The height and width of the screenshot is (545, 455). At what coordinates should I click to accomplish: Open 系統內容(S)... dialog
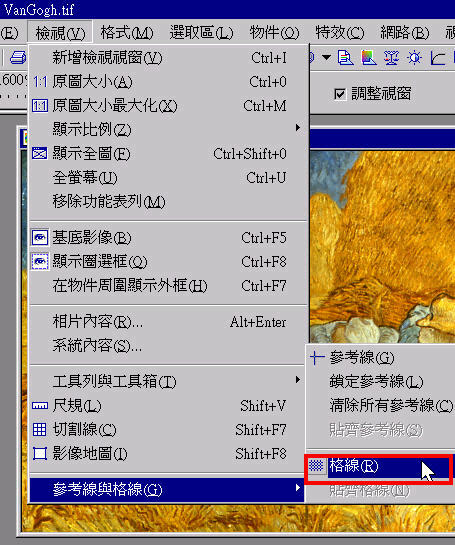coord(169,346)
